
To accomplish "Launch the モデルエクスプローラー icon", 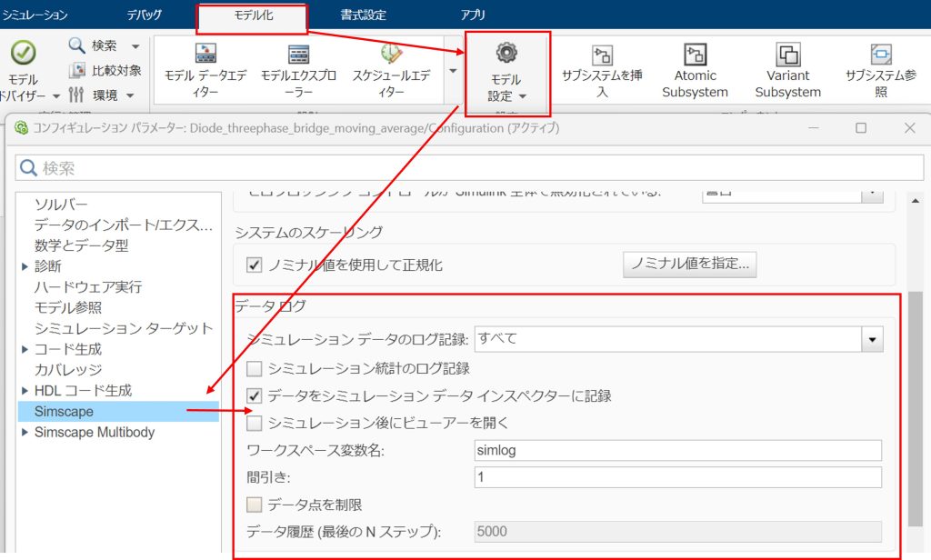I will point(299,55).
